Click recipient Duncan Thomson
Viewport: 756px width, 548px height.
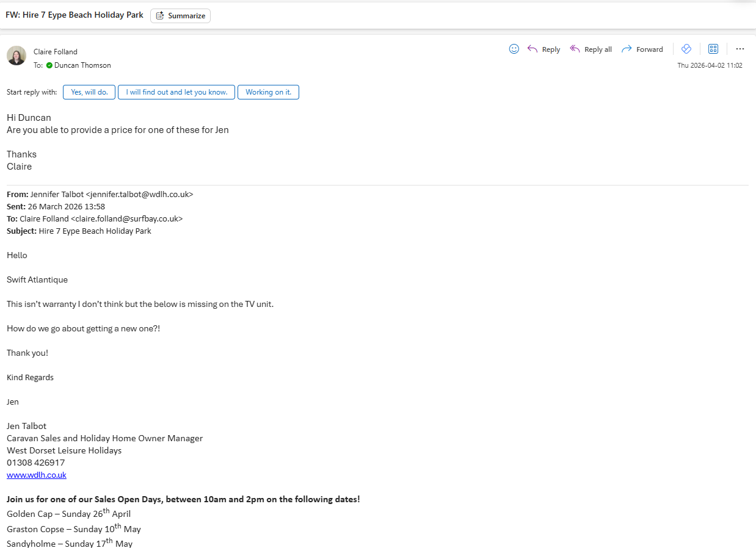[x=82, y=65]
